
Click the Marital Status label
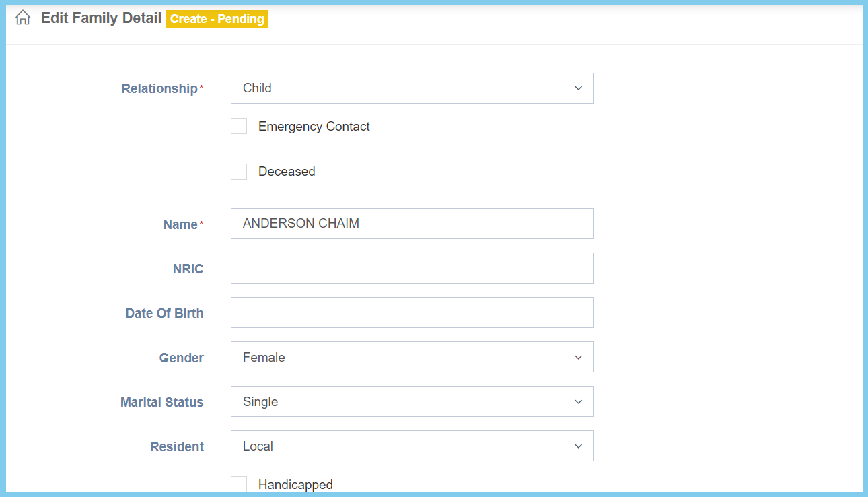[161, 402]
